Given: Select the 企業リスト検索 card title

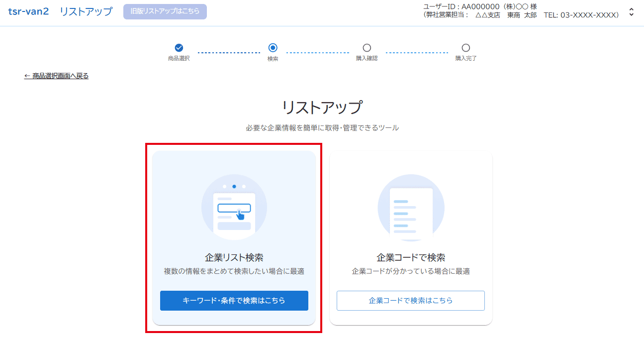Looking at the screenshot, I should click(234, 257).
